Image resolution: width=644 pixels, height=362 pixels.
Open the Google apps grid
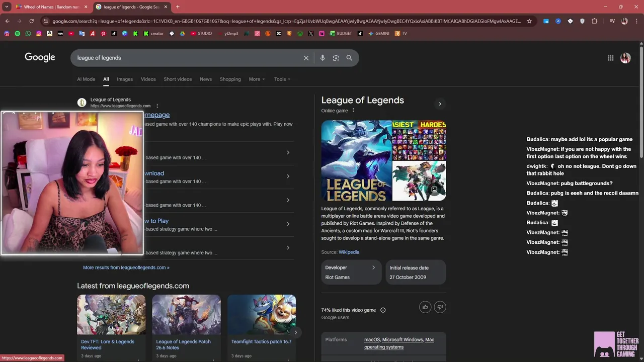click(x=611, y=58)
